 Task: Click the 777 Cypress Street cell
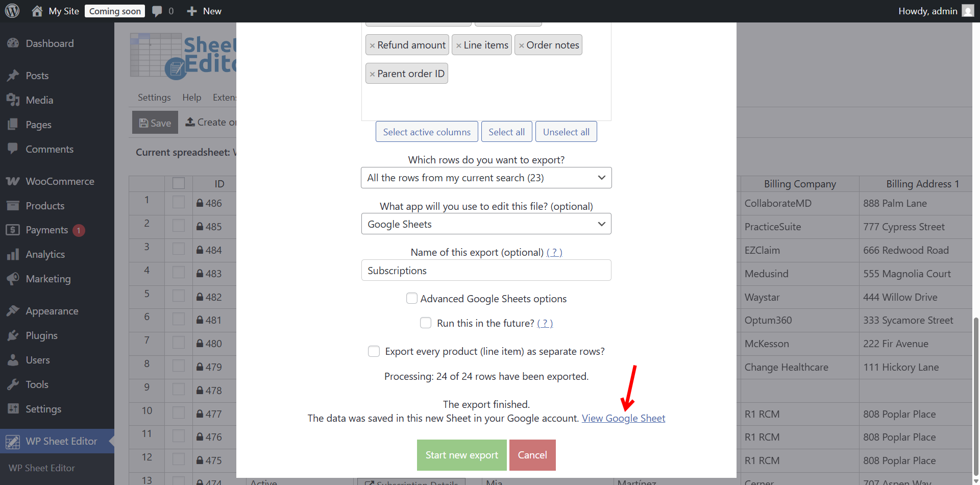click(x=916, y=227)
